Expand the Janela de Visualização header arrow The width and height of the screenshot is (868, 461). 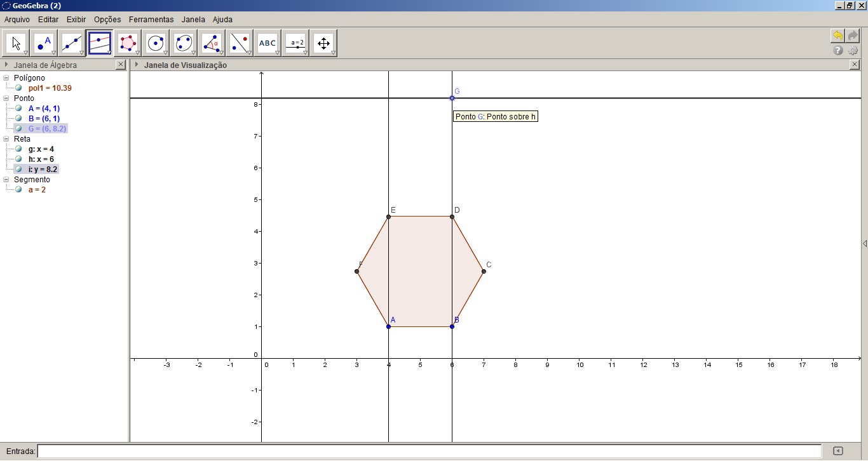137,65
